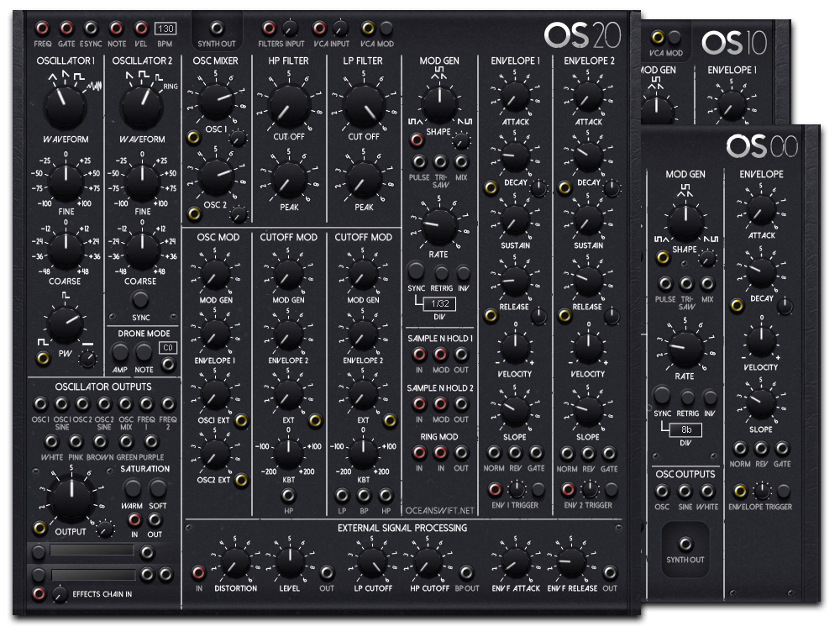The image size is (840, 637).
Task: Toggle the OS20 Mod Gen INV button
Action: point(463,272)
